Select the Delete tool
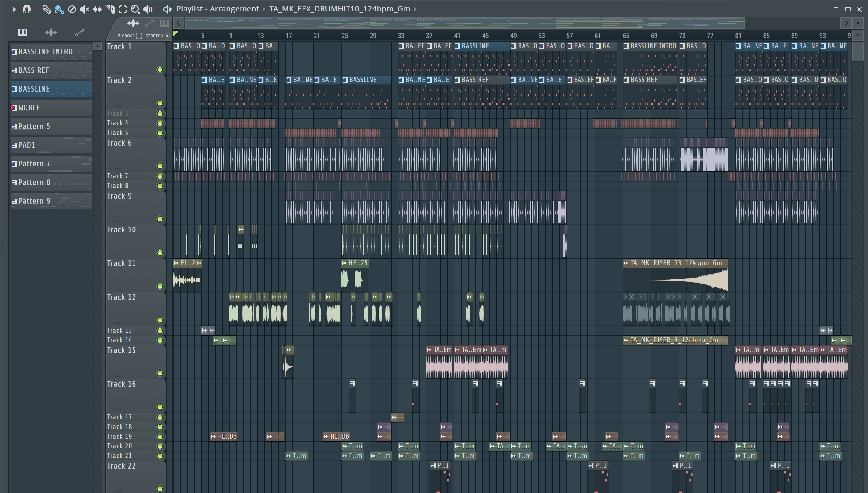Image resolution: width=868 pixels, height=493 pixels. [72, 9]
